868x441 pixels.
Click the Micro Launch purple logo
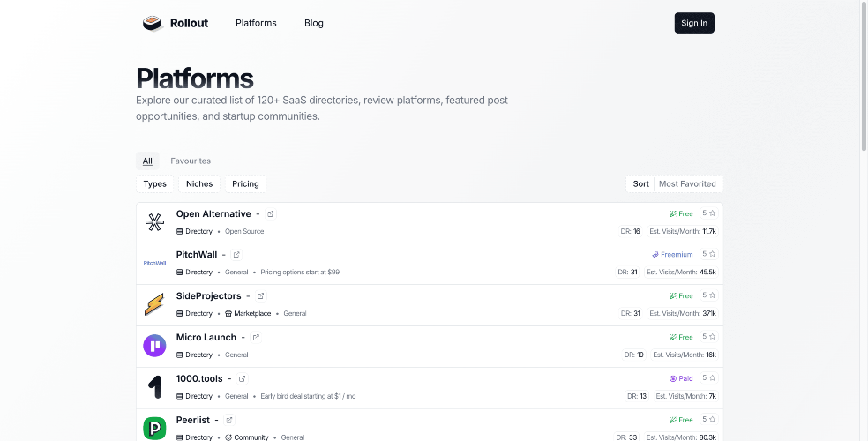pyautogui.click(x=154, y=346)
